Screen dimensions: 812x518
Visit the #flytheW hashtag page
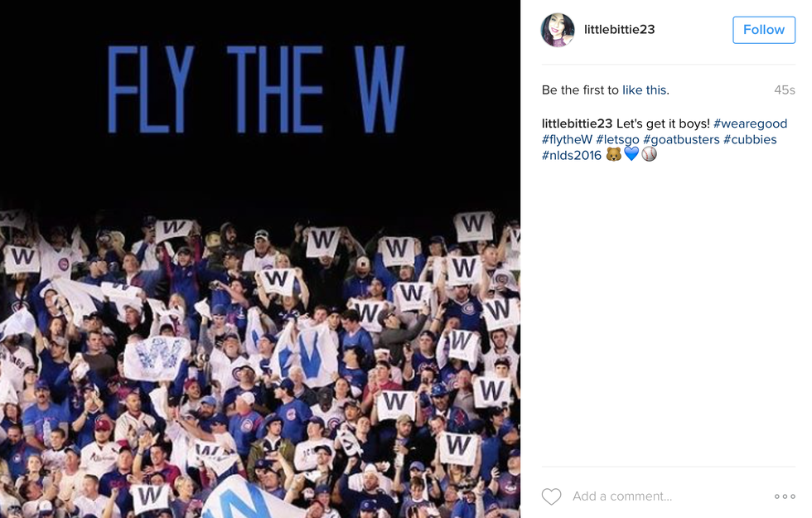point(567,139)
